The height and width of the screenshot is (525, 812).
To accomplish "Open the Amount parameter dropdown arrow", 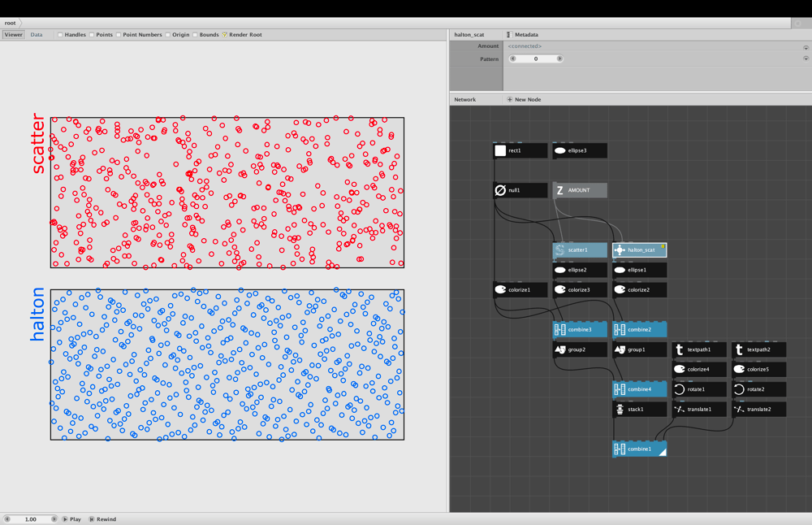I will (x=806, y=47).
